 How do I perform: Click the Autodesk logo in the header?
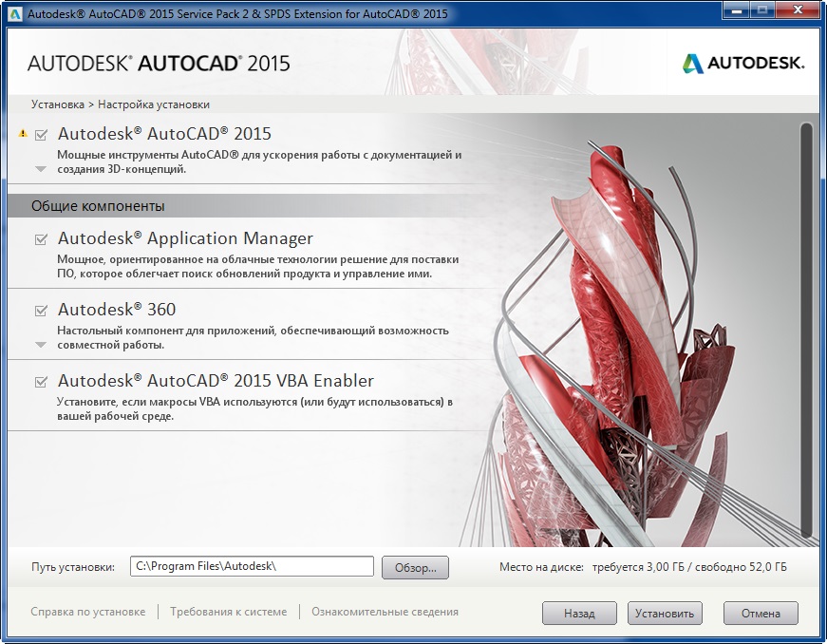point(742,64)
